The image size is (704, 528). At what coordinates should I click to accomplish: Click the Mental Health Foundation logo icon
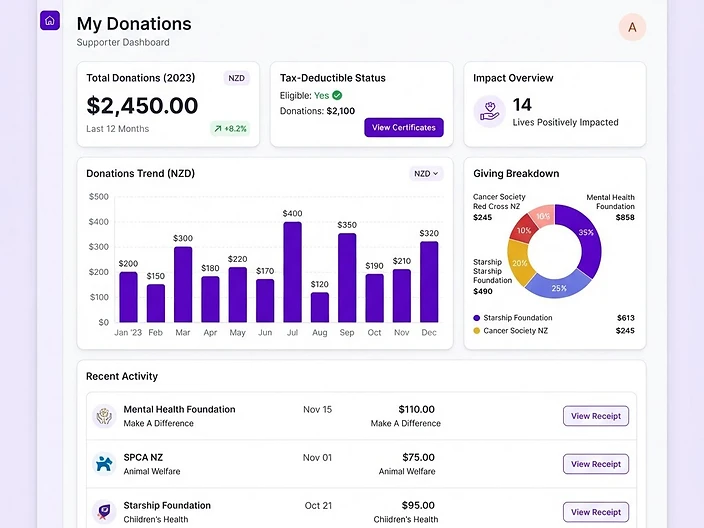click(104, 416)
